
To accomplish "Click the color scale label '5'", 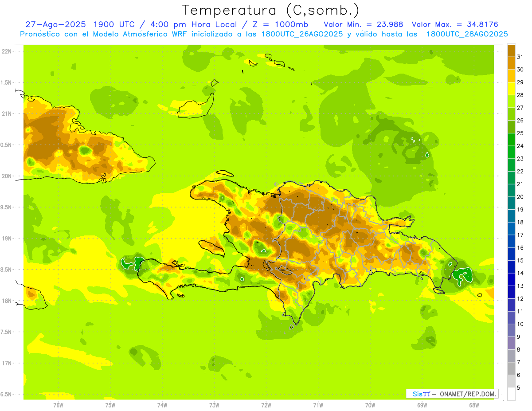I will [519, 388].
